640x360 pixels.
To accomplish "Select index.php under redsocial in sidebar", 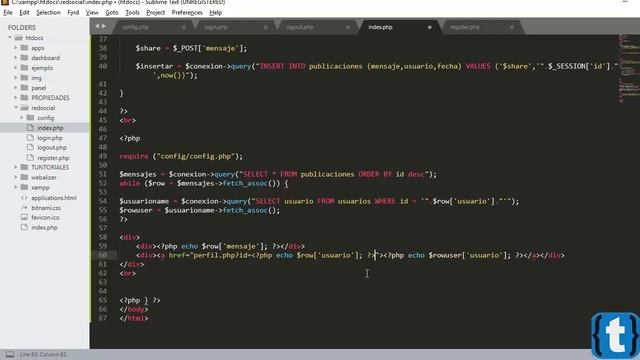I will tap(50, 128).
